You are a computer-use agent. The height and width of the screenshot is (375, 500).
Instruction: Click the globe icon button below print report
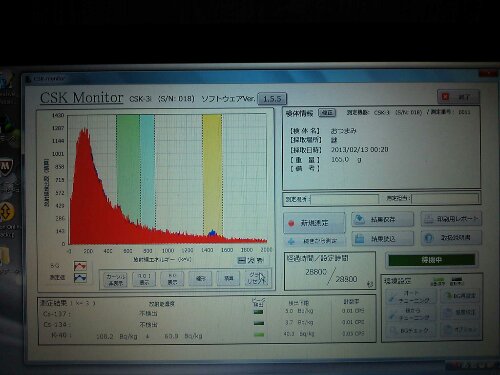[451, 238]
